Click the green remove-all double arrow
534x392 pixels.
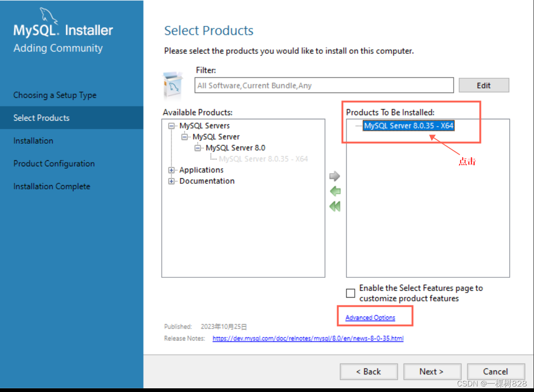click(335, 206)
